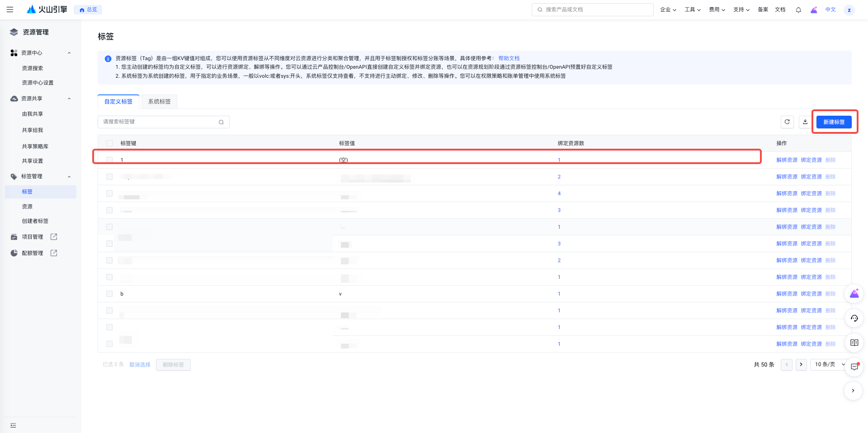Open the 支持 dropdown menu
Image resolution: width=868 pixels, height=433 pixels.
[741, 9]
